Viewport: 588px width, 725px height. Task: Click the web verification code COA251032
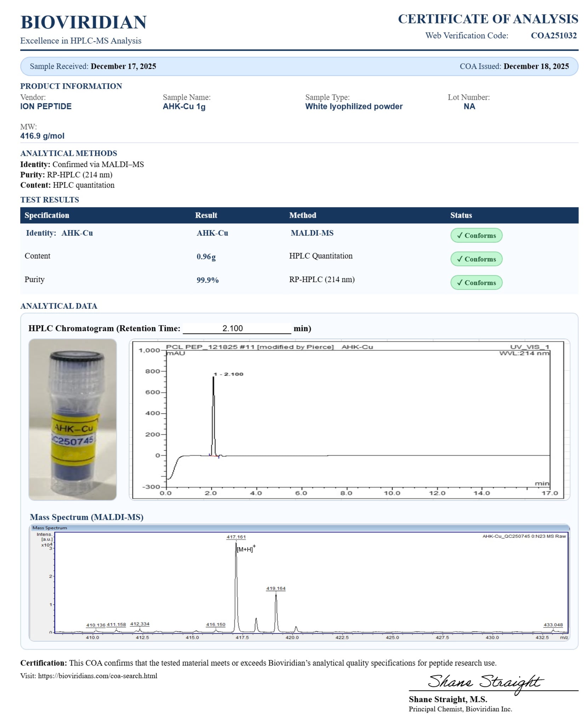(553, 35)
